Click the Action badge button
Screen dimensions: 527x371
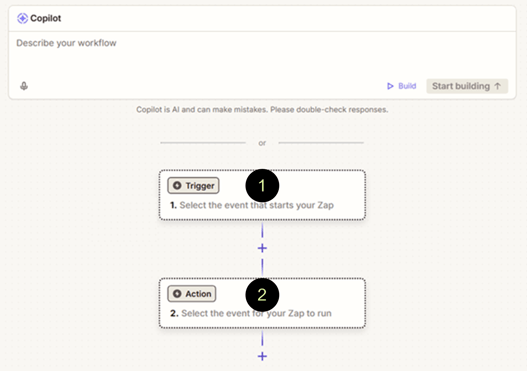tap(192, 294)
